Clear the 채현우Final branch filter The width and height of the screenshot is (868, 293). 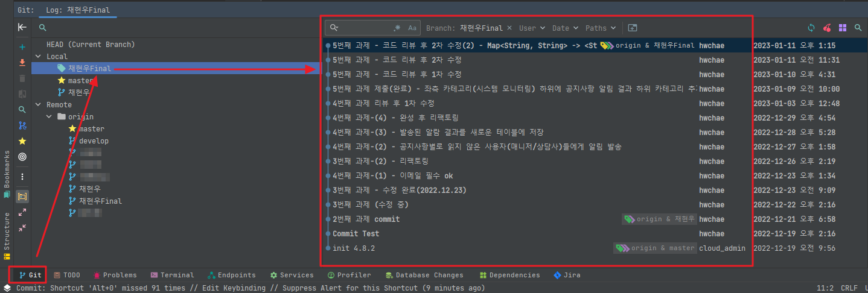(x=509, y=28)
